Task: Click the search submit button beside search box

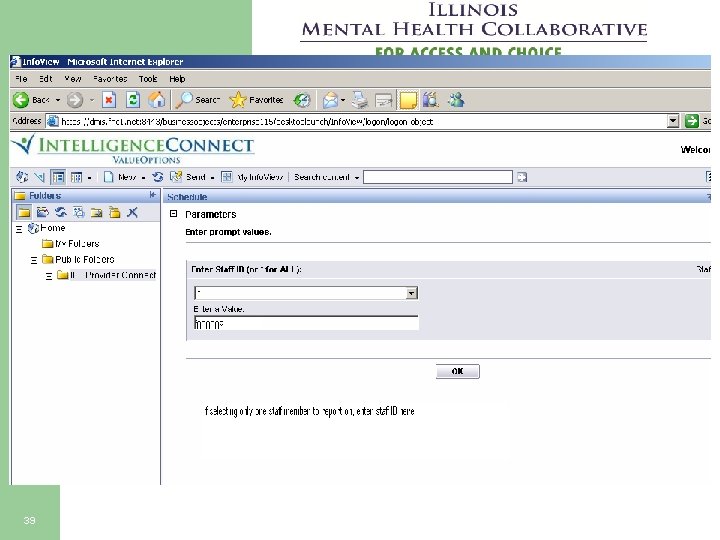Action: [522, 177]
